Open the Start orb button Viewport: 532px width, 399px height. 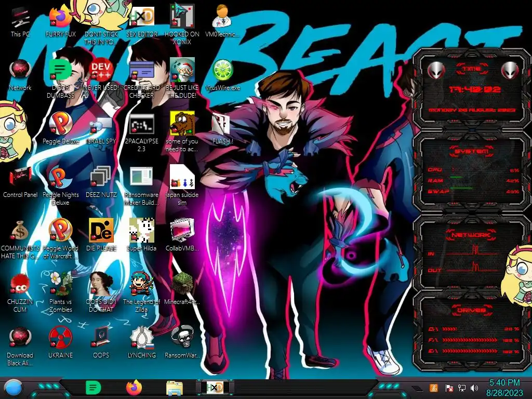(14, 388)
